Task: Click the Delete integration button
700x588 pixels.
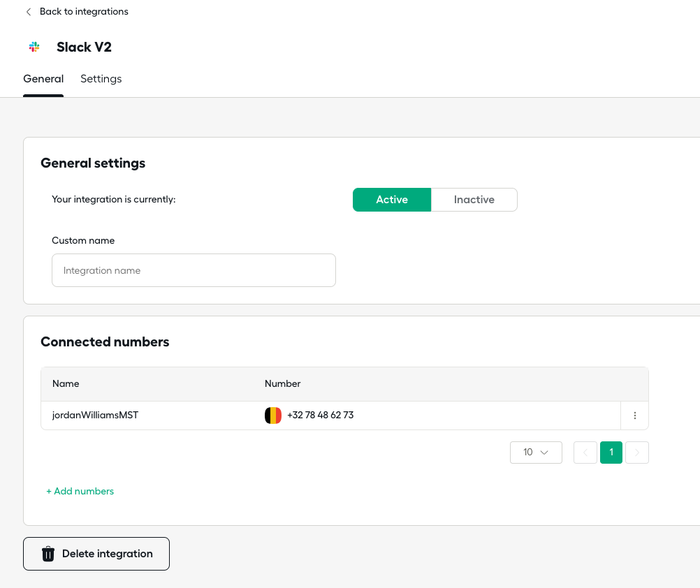Action: click(96, 554)
